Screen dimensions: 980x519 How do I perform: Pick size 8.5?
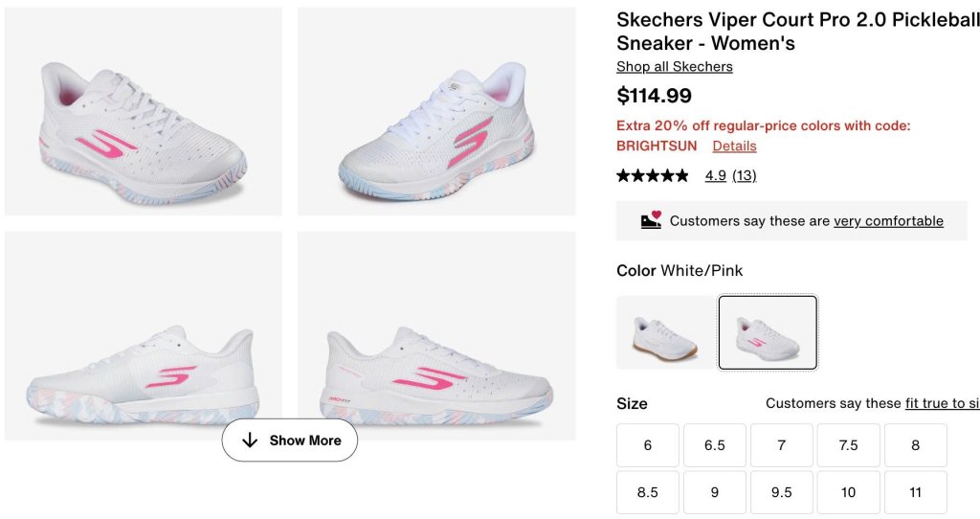(648, 492)
